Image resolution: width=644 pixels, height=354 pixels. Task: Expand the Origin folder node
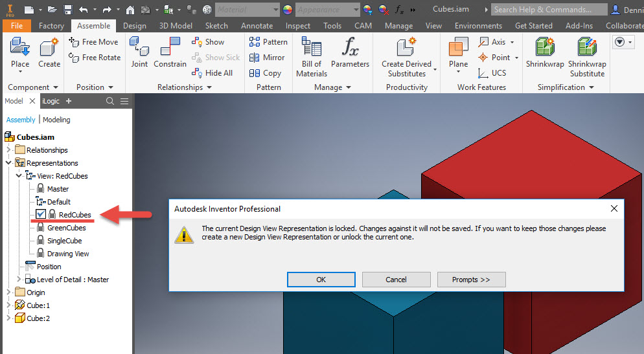point(8,292)
